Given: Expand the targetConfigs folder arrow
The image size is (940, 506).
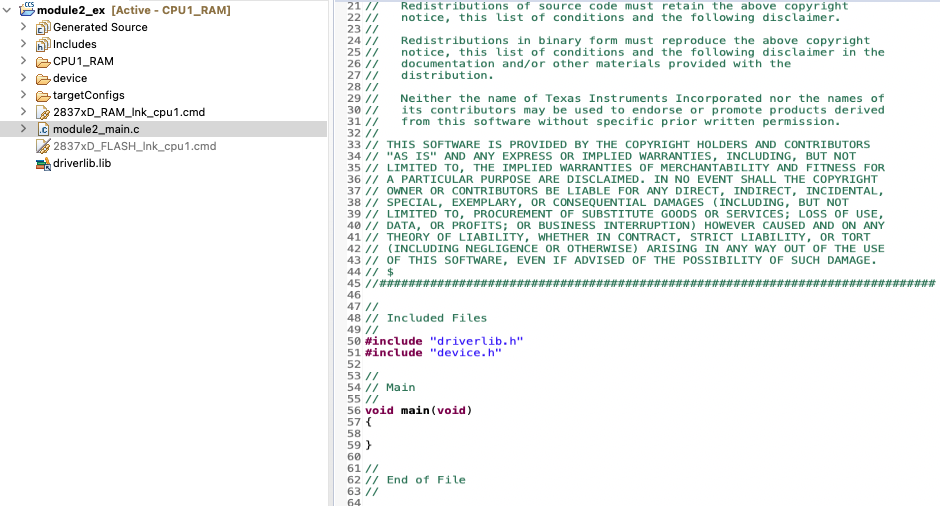Looking at the screenshot, I should click(24, 95).
